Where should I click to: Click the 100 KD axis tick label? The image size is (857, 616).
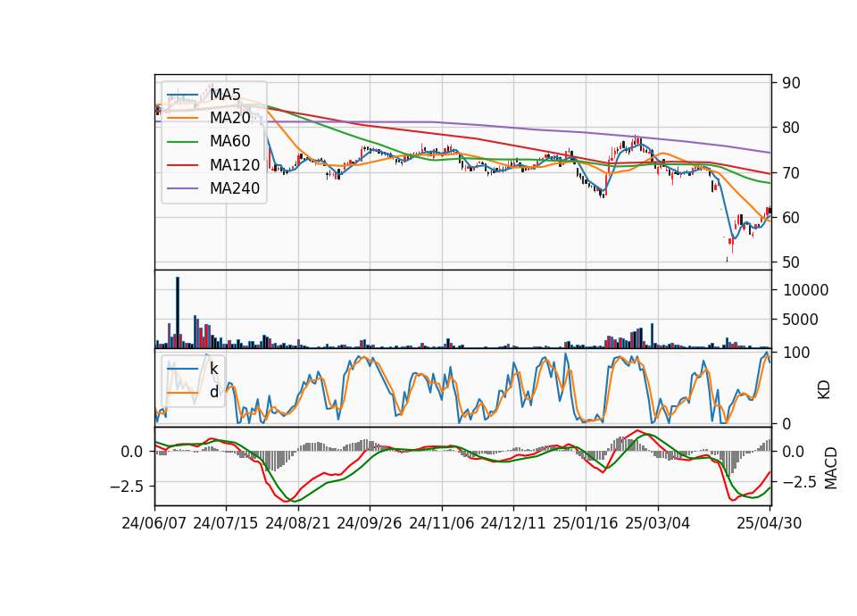point(796,353)
